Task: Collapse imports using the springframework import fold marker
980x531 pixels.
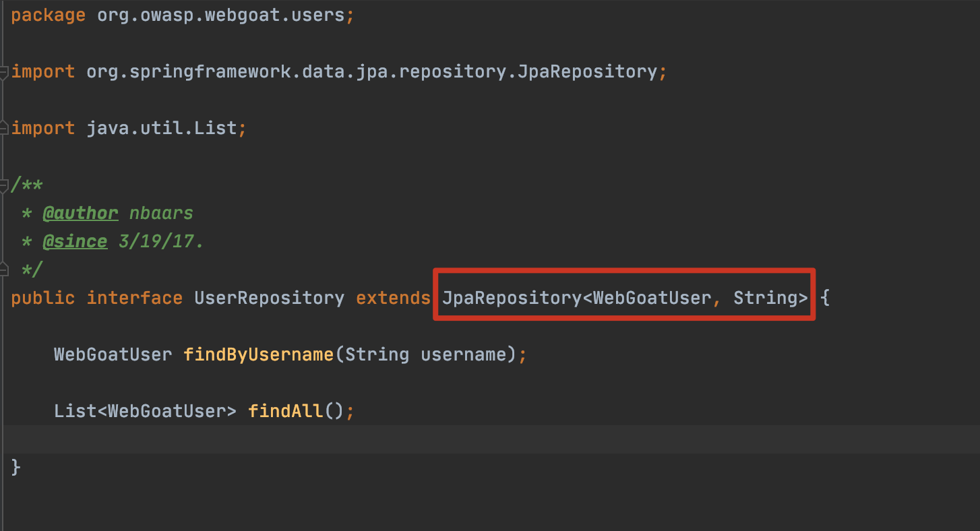Action: [4, 71]
